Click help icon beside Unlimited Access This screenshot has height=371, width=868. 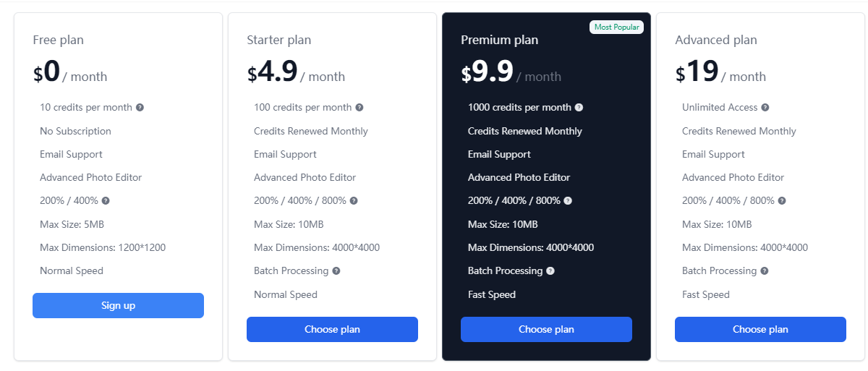(x=765, y=107)
